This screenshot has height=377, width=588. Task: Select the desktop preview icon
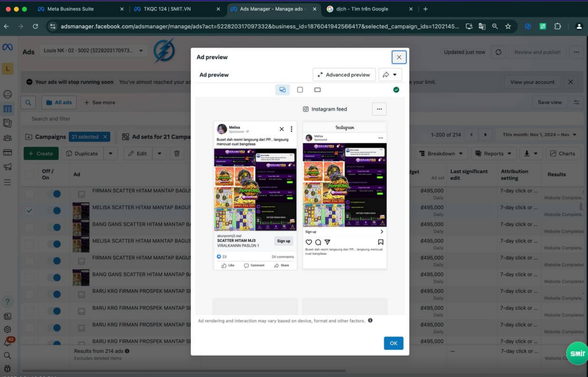click(317, 90)
